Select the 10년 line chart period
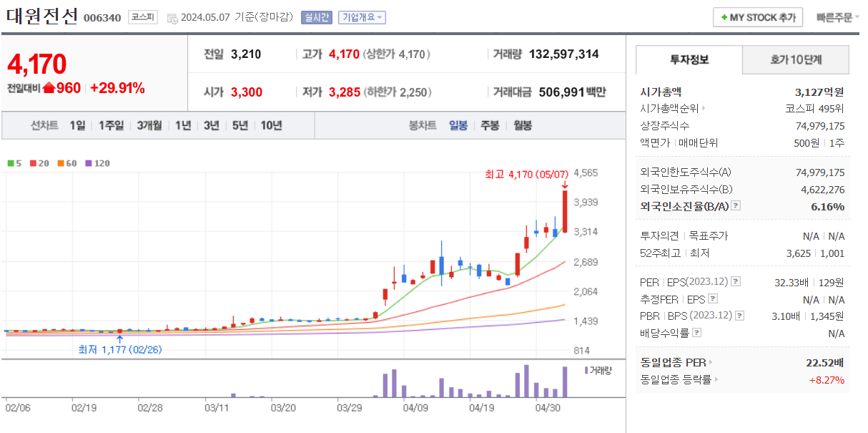This screenshot has width=868, height=433. click(x=271, y=125)
